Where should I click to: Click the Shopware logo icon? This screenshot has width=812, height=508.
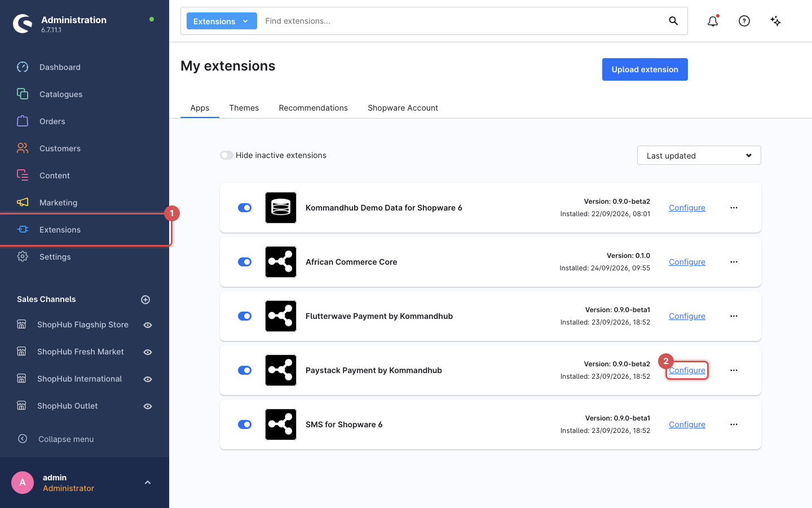(x=23, y=24)
